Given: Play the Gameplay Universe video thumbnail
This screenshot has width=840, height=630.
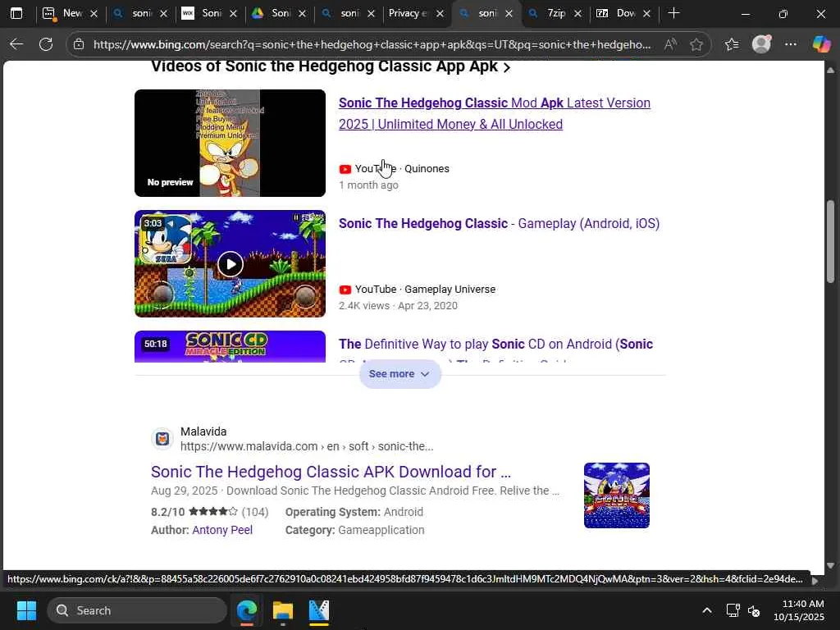Looking at the screenshot, I should click(230, 263).
